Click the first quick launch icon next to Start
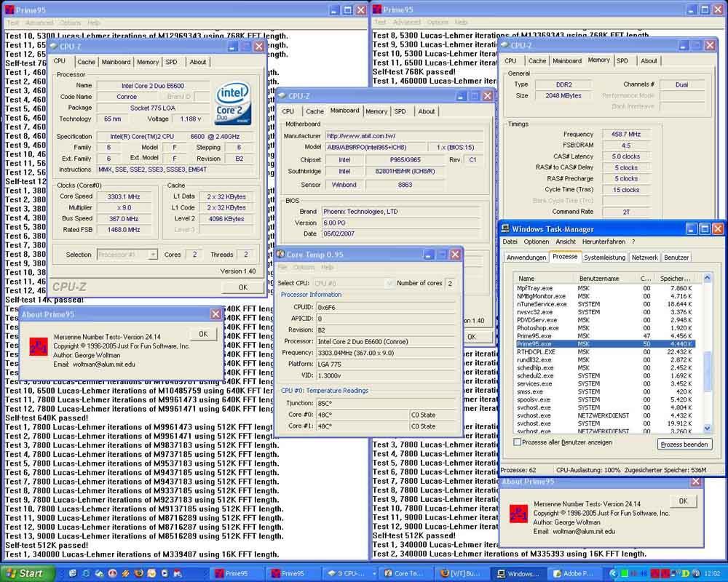 pos(72,574)
